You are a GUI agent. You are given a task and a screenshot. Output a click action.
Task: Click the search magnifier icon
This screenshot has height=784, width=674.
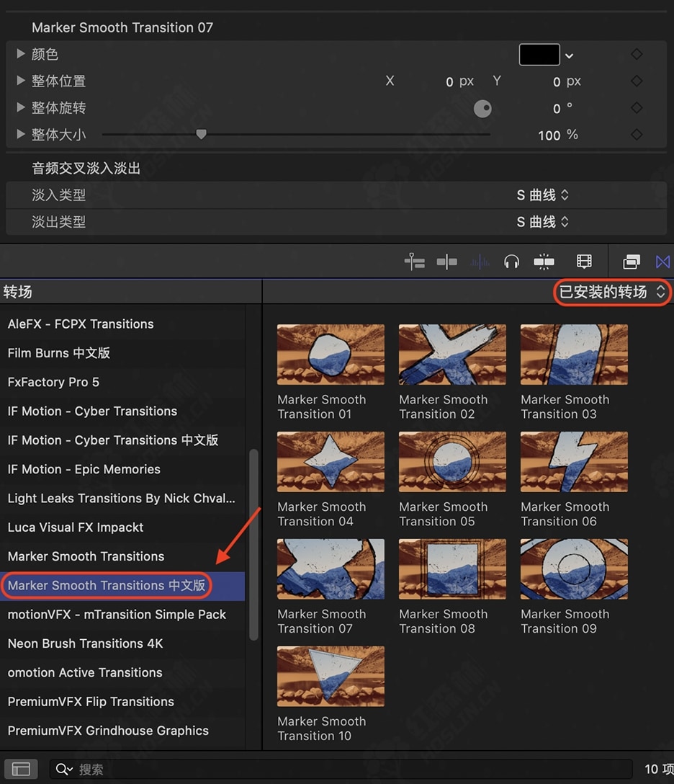click(63, 769)
